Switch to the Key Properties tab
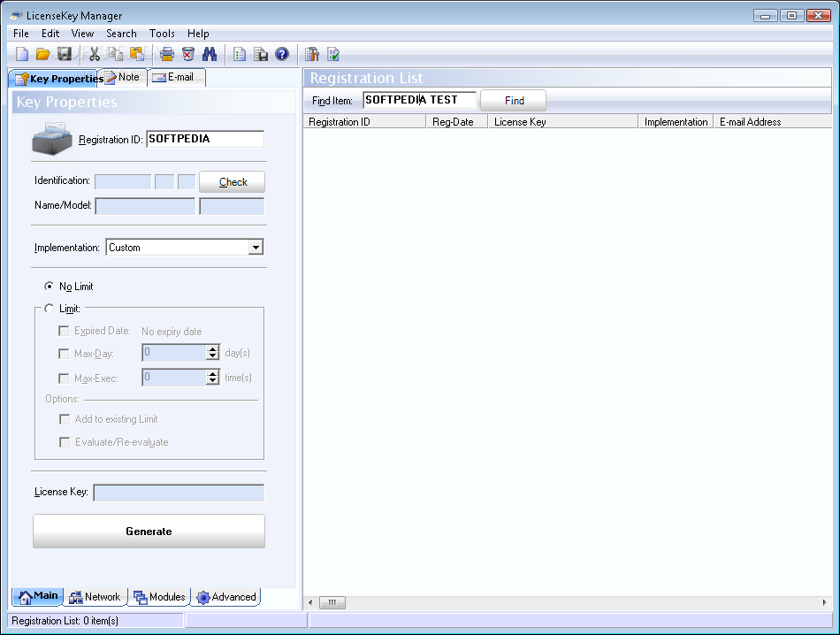 coord(57,78)
